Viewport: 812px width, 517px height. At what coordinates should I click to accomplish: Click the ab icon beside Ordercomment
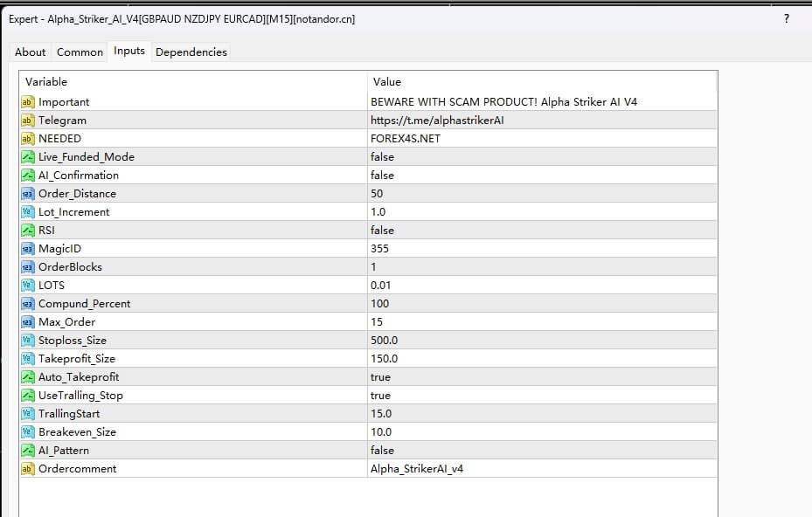point(27,468)
